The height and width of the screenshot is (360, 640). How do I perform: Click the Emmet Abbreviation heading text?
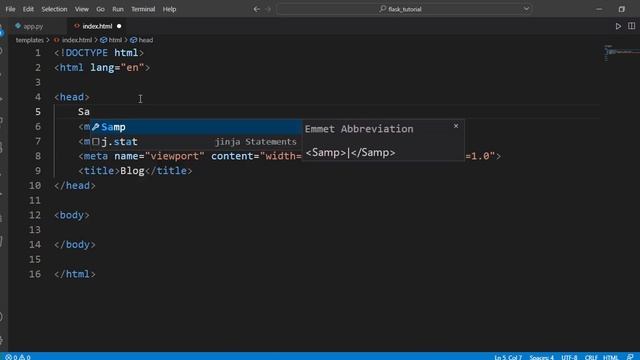[x=359, y=129]
